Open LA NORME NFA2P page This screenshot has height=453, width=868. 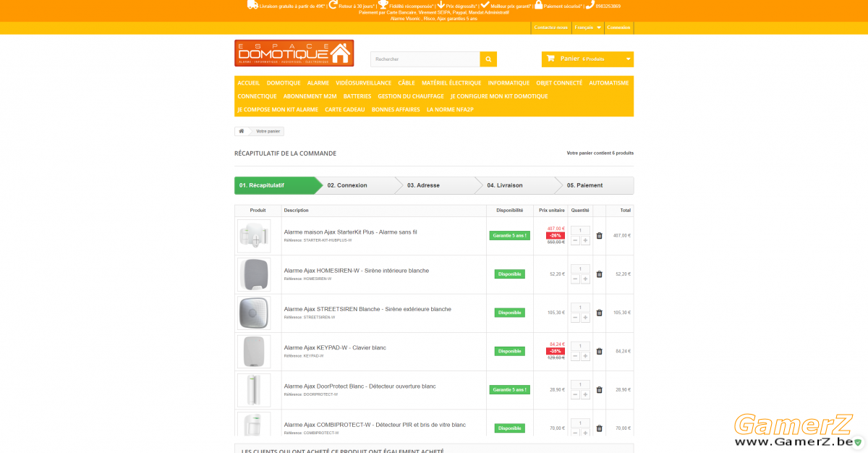click(450, 109)
